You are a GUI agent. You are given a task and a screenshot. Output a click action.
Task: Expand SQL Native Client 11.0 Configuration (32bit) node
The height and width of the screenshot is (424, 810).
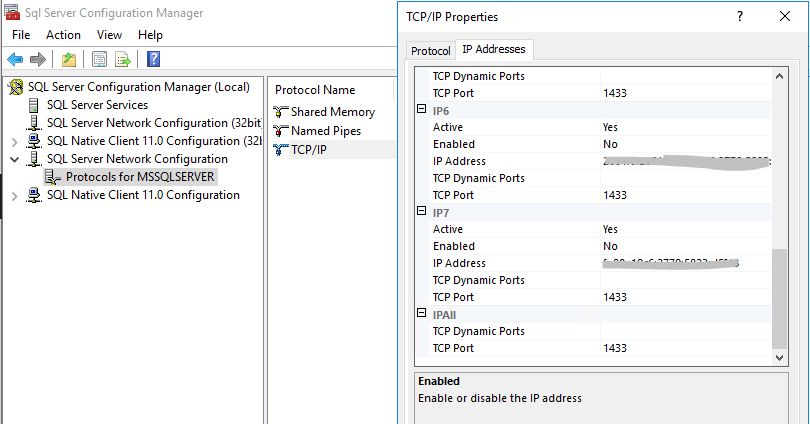pos(14,142)
